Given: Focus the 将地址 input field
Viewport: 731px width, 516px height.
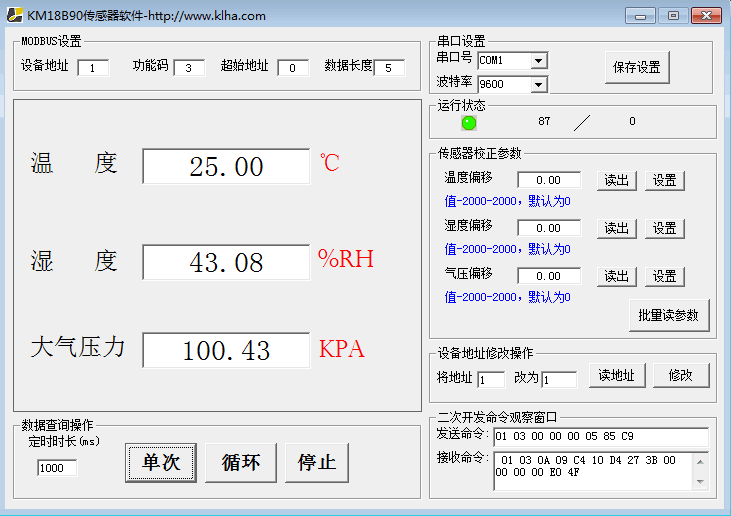Looking at the screenshot, I should click(491, 380).
